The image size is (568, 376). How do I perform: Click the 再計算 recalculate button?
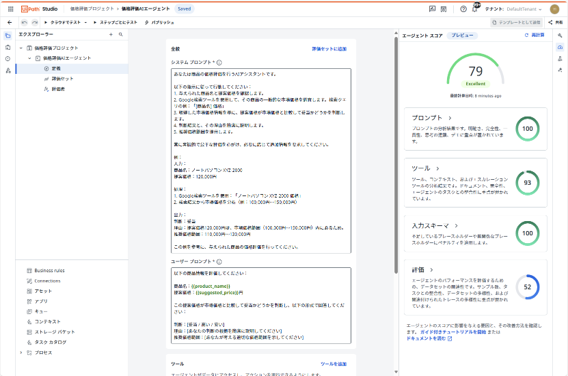tap(535, 35)
